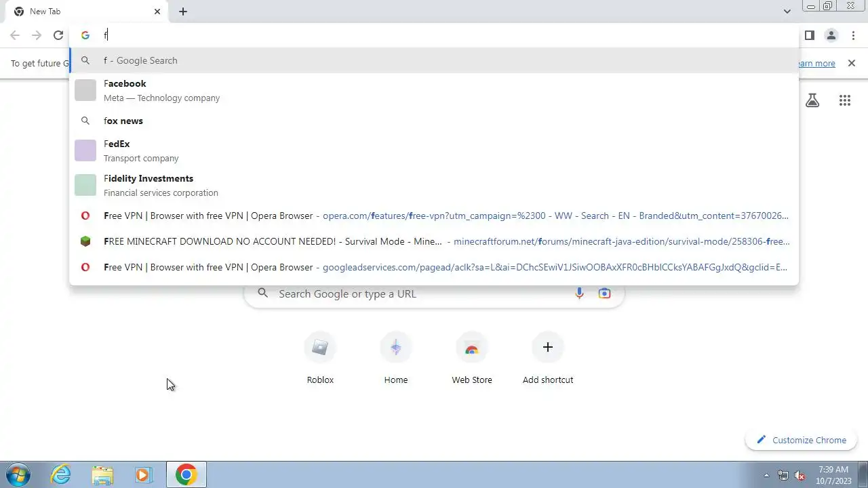Open the Roblox shortcut tile
The width and height of the screenshot is (868, 488).
(320, 359)
